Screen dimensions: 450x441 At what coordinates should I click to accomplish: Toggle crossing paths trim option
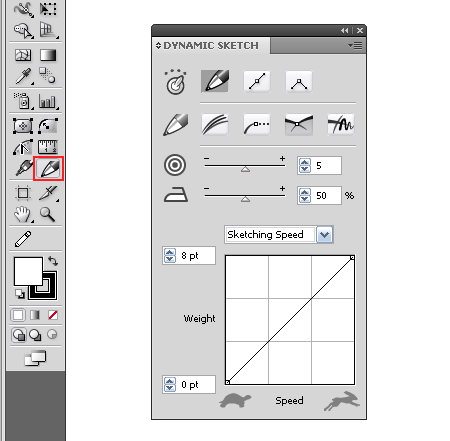[299, 124]
